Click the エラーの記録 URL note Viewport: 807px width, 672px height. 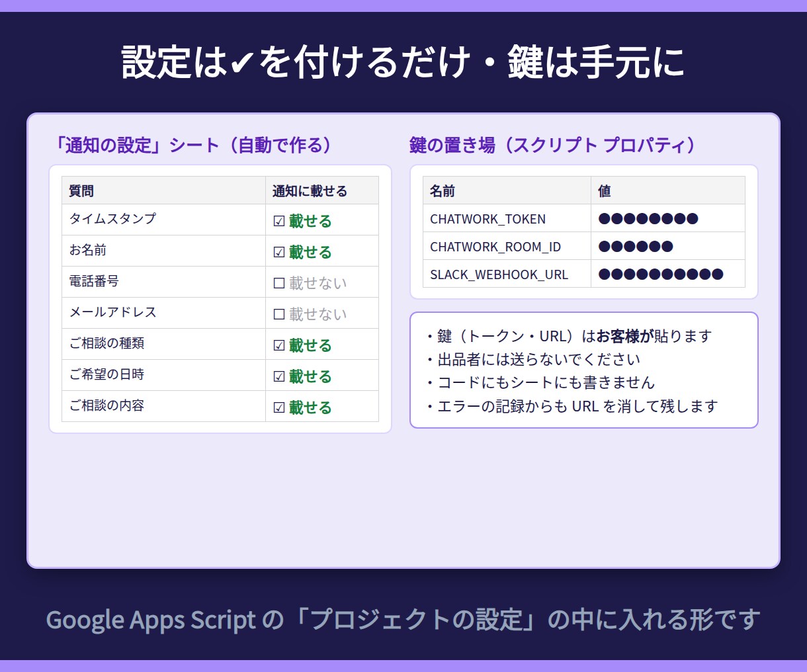click(x=572, y=406)
